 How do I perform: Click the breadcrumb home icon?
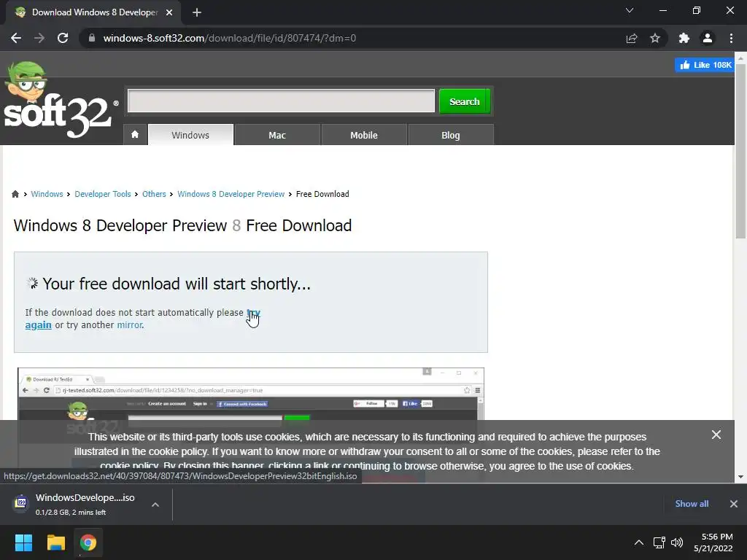(x=15, y=194)
